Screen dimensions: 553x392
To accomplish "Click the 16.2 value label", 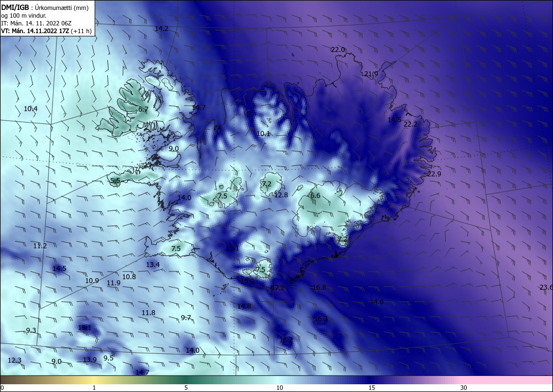I will click(286, 340).
